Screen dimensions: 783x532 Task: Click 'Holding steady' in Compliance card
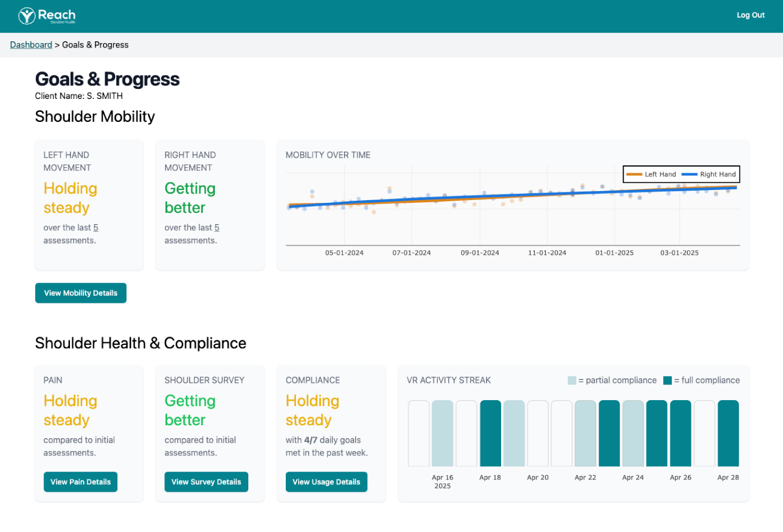313,410
